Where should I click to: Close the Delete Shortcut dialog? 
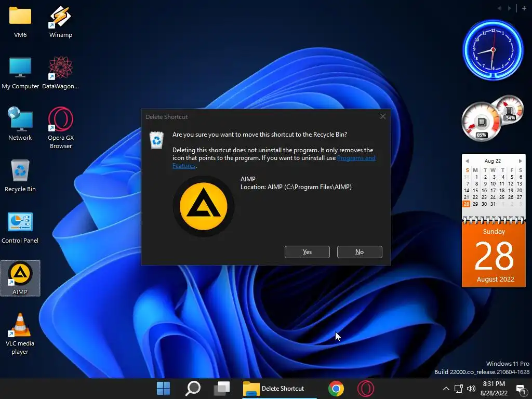tap(383, 116)
